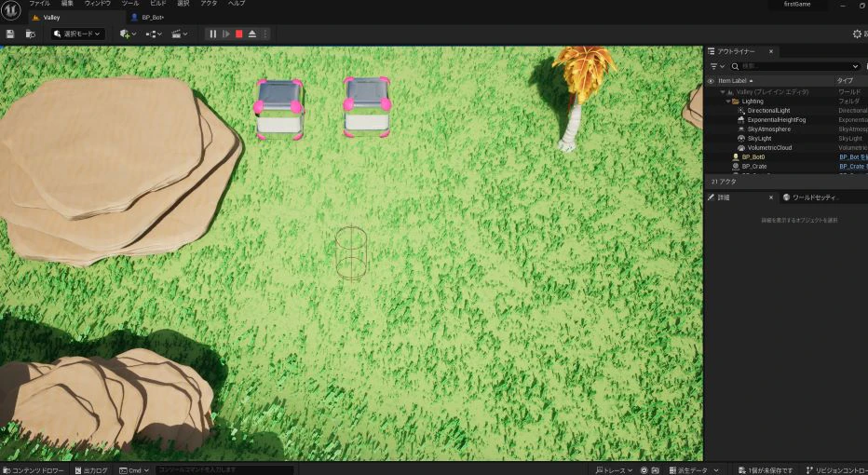The height and width of the screenshot is (475, 868).
Task: Open the ツール menu
Action: tap(130, 4)
